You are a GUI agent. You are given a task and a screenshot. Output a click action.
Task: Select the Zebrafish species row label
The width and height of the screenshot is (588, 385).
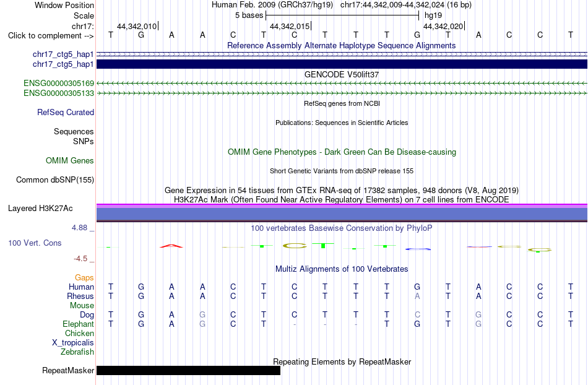tap(77, 352)
